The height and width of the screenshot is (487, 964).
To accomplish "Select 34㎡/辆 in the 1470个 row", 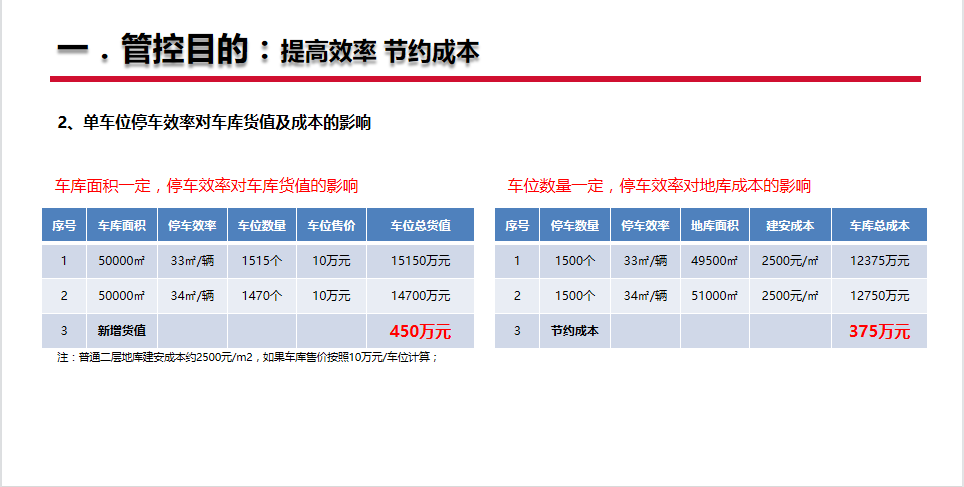I will pyautogui.click(x=192, y=296).
